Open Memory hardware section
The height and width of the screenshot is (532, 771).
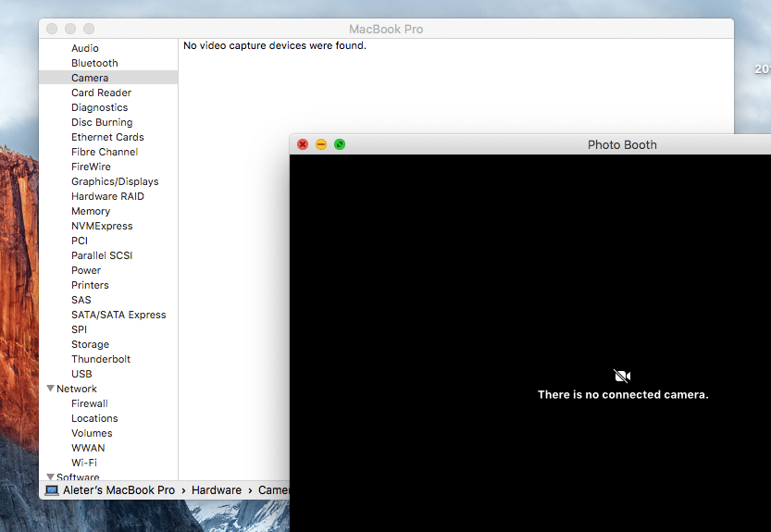[x=91, y=211]
